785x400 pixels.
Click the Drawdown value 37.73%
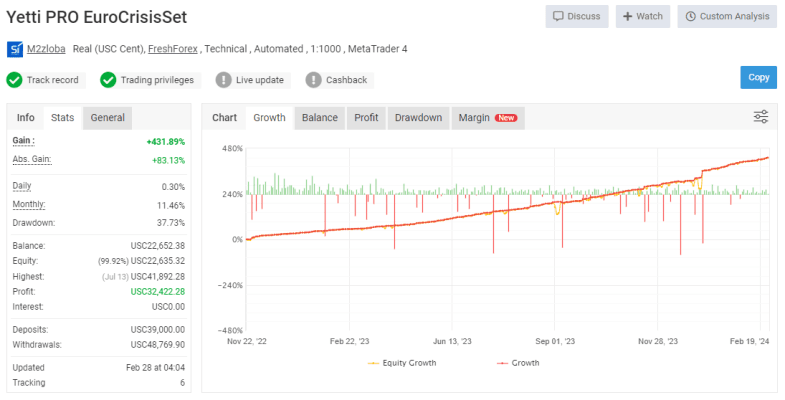[x=171, y=223]
